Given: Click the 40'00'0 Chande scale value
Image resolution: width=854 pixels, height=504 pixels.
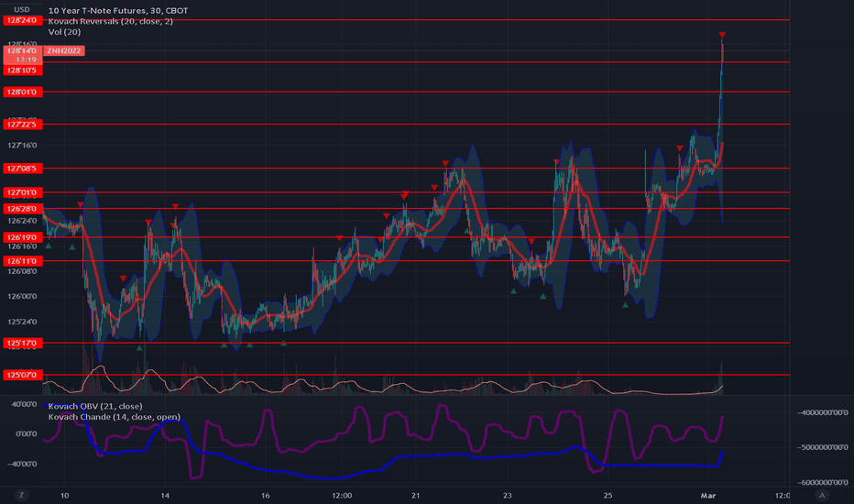Looking at the screenshot, I should (x=25, y=404).
